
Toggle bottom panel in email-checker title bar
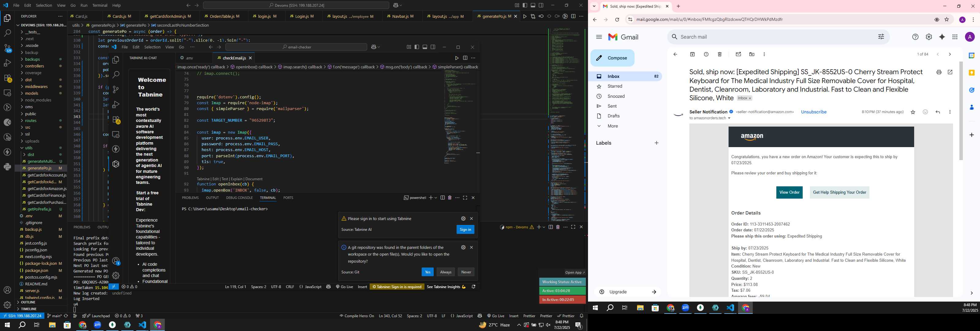(425, 47)
